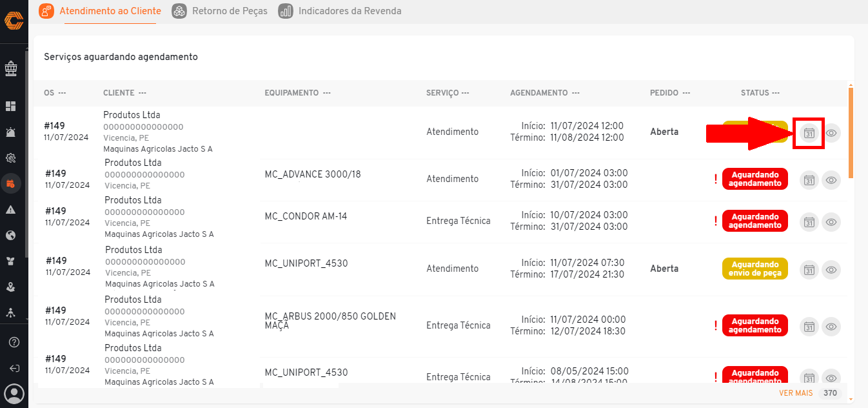
Task: Click Aguardando envio de peça status badge
Action: 755,269
